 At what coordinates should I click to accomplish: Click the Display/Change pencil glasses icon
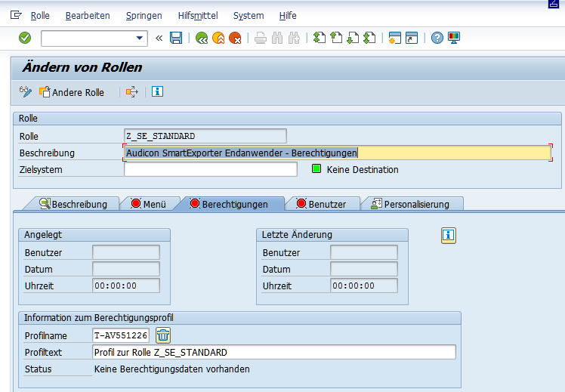coord(26,92)
